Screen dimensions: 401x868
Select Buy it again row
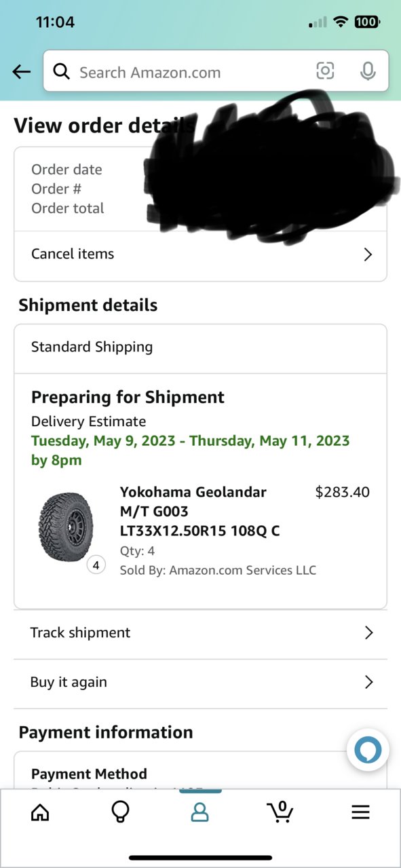(200, 683)
